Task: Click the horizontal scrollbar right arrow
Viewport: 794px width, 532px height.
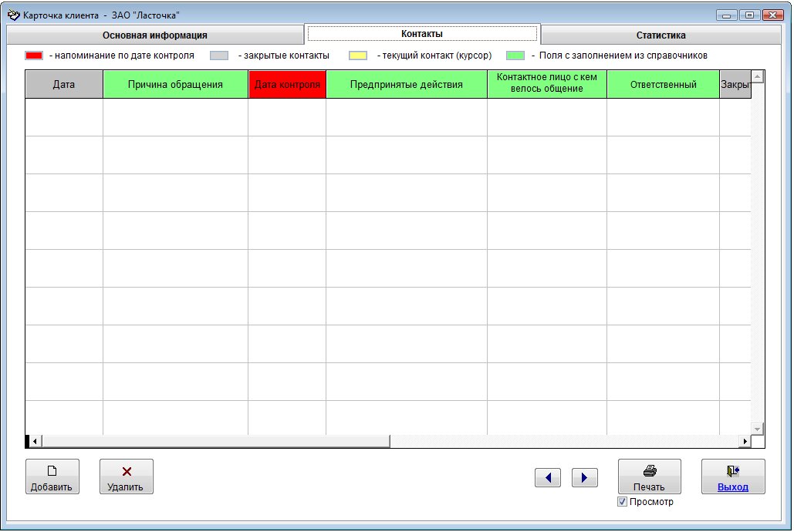Action: [x=745, y=441]
